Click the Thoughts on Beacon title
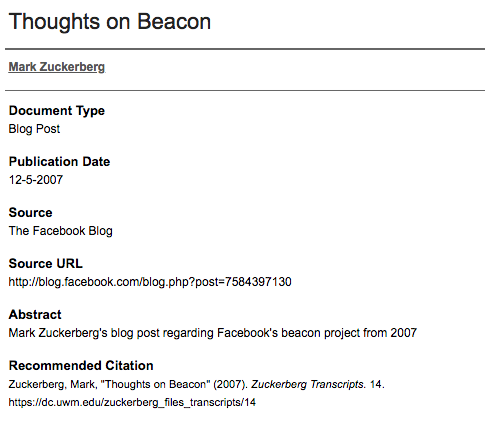The image size is (495, 426). pos(110,22)
